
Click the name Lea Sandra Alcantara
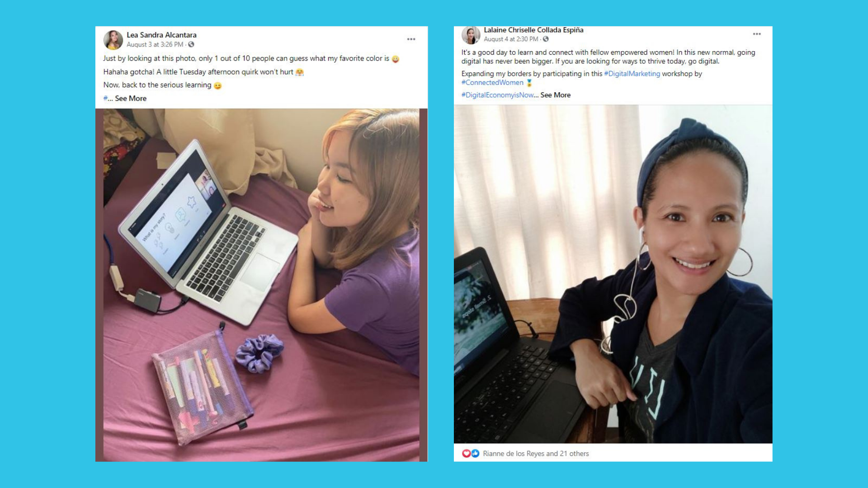click(x=161, y=35)
